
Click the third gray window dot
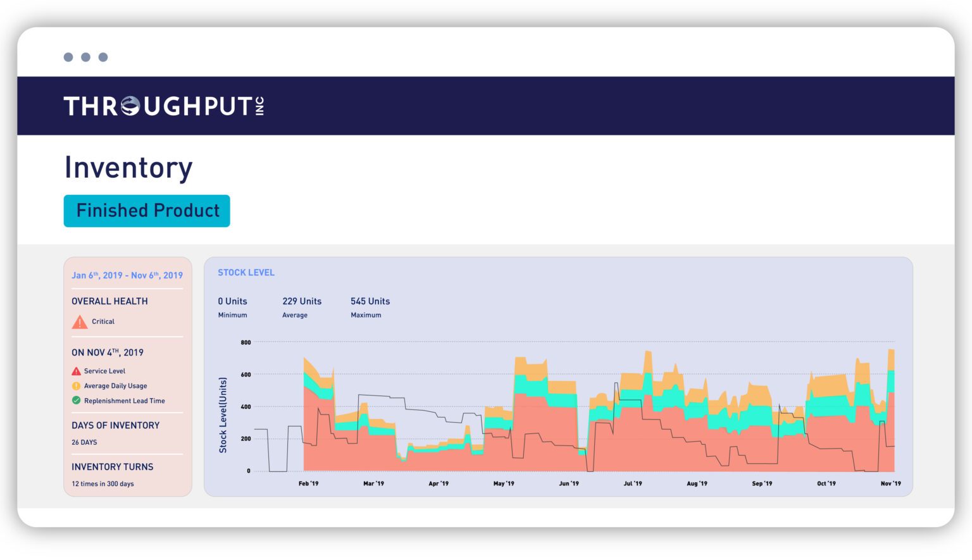tap(103, 58)
